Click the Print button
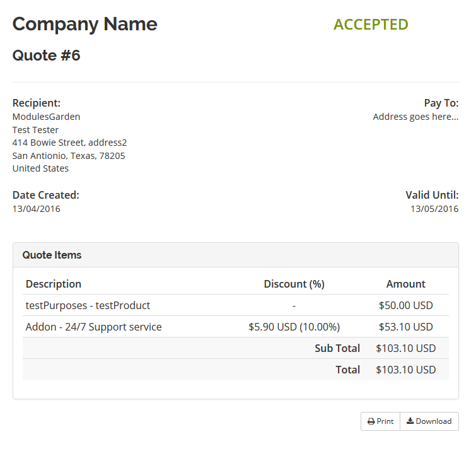This screenshot has width=476, height=451. (x=380, y=421)
